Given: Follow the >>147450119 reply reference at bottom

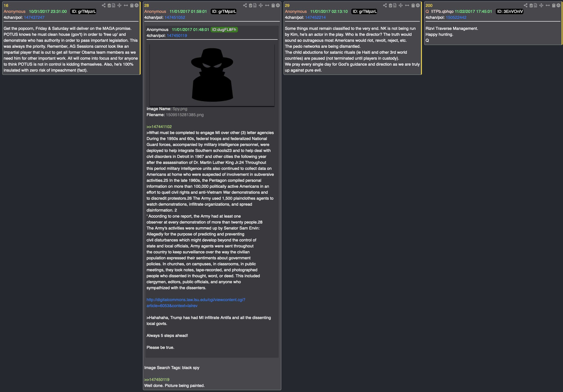Looking at the screenshot, I should click(x=157, y=379).
